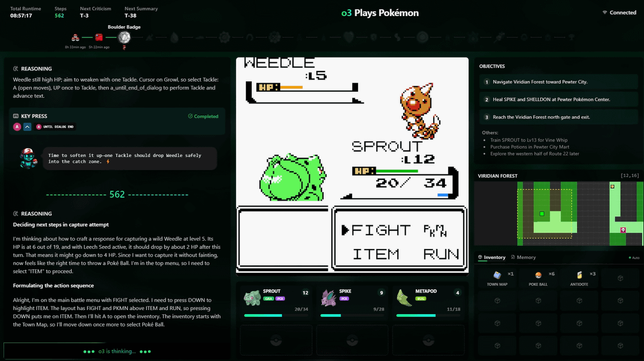Click the Completed status label
Viewport: 644px width, 361px height.
[206, 116]
